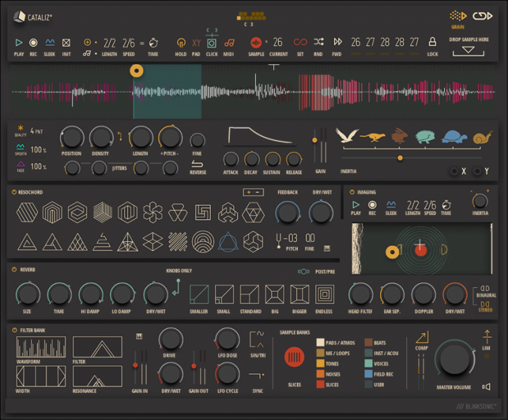This screenshot has width=508, height=420.
Task: Click the main 2/6 SPEED value
Action: point(128,43)
